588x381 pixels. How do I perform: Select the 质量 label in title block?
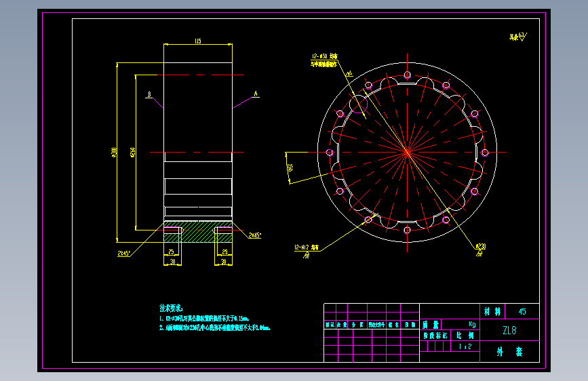point(431,325)
